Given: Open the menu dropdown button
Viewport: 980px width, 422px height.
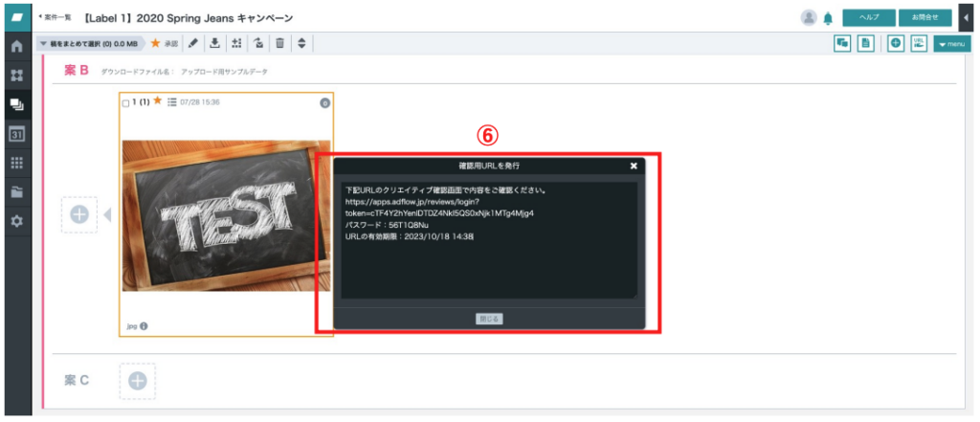Looking at the screenshot, I should click(x=952, y=44).
